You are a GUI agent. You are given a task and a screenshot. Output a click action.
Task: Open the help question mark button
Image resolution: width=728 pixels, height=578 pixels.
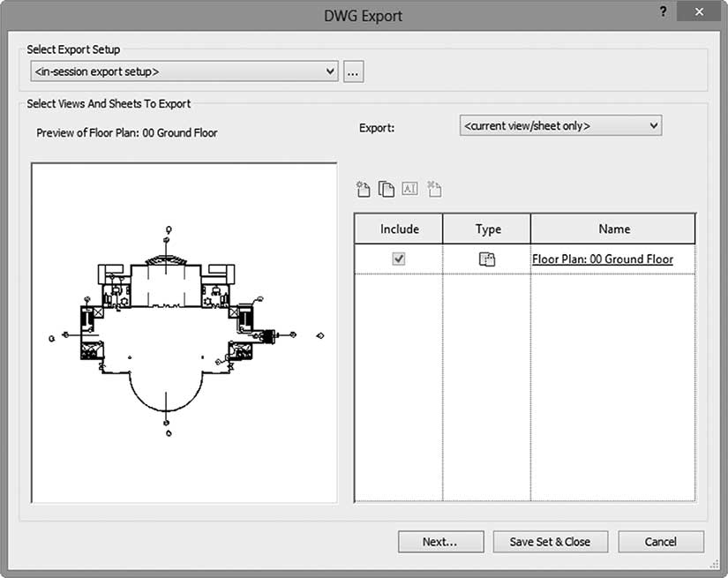tap(663, 11)
